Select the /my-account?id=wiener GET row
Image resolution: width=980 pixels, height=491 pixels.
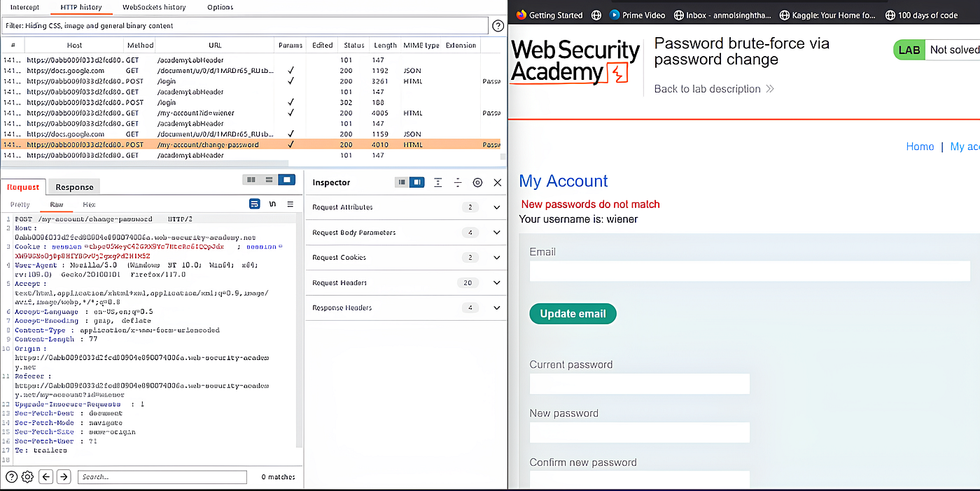point(251,113)
